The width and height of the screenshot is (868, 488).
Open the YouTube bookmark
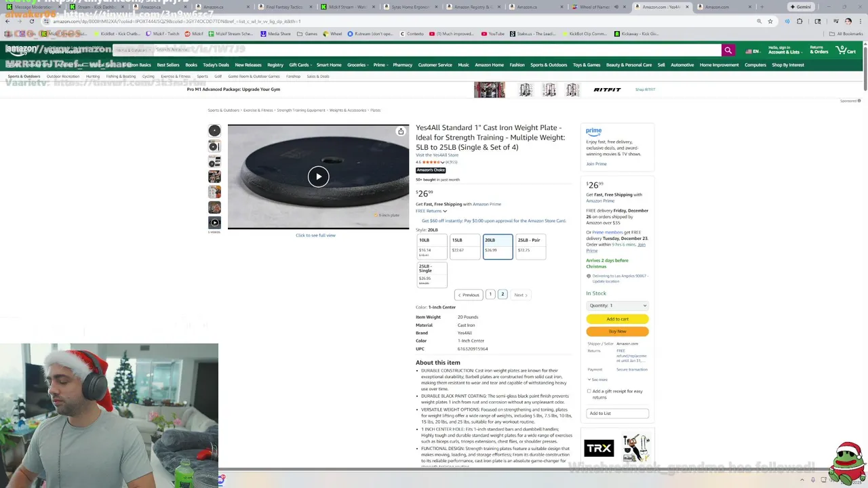pyautogui.click(x=493, y=33)
